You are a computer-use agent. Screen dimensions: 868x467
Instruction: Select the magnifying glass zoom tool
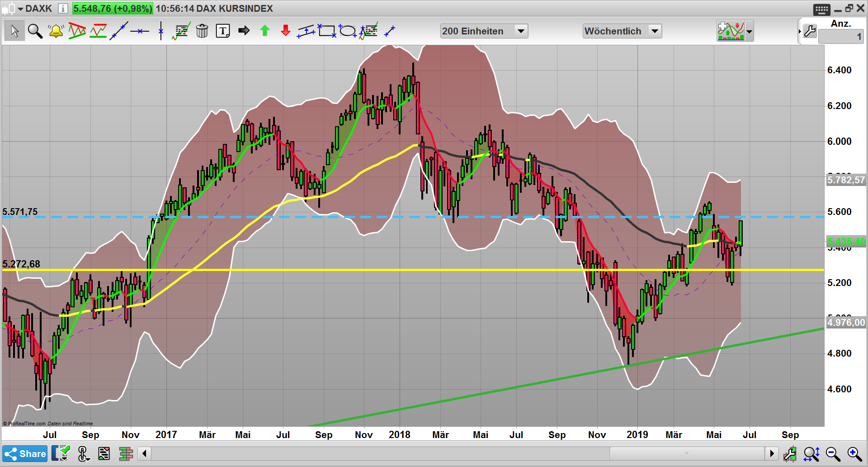point(35,31)
